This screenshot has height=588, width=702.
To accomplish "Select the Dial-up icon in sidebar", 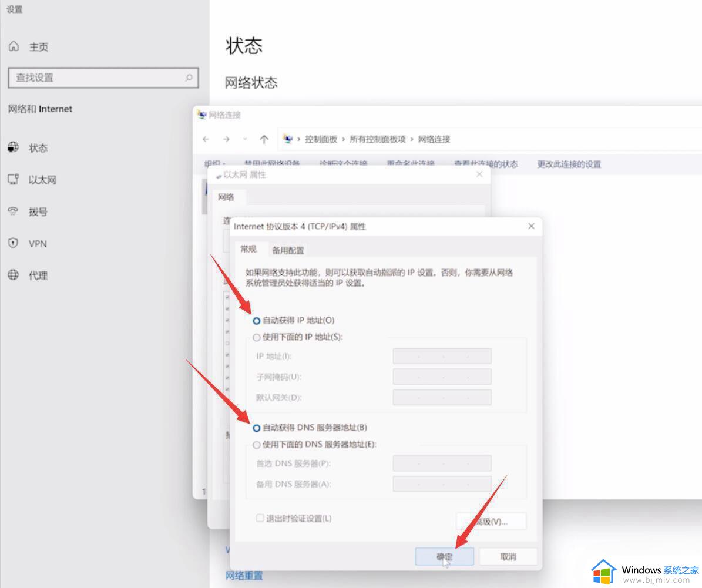I will 14,211.
